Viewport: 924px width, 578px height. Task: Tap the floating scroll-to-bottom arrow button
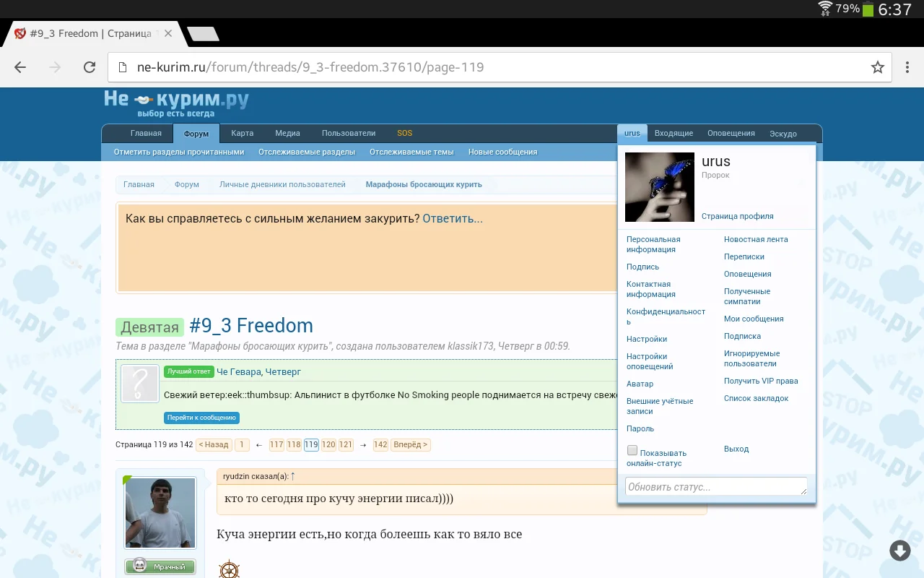pyautogui.click(x=899, y=550)
